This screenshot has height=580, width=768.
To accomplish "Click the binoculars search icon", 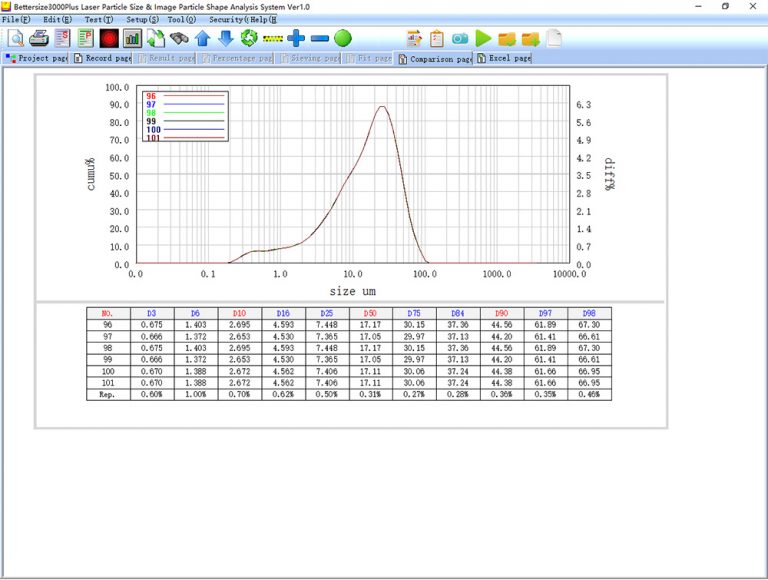I will [x=179, y=38].
